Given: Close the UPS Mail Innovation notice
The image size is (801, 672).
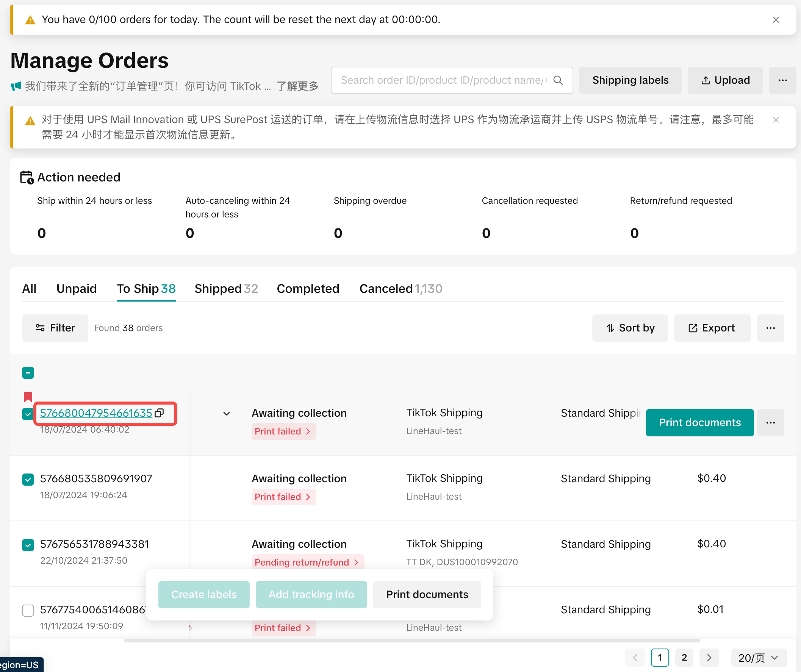Looking at the screenshot, I should tap(776, 120).
